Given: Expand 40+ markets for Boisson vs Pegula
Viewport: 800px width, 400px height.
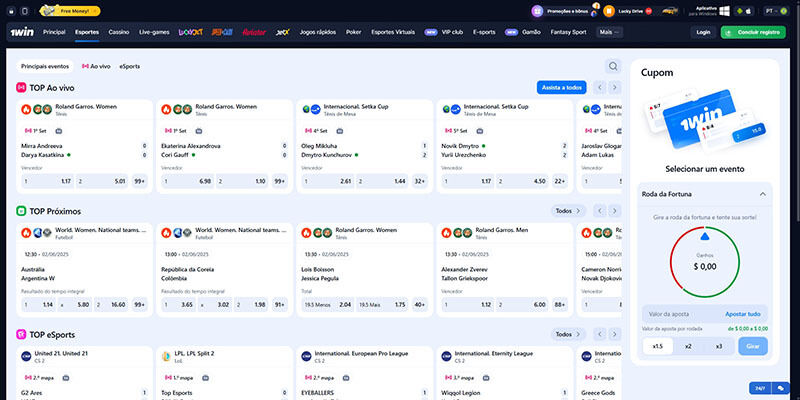Looking at the screenshot, I should [x=420, y=305].
